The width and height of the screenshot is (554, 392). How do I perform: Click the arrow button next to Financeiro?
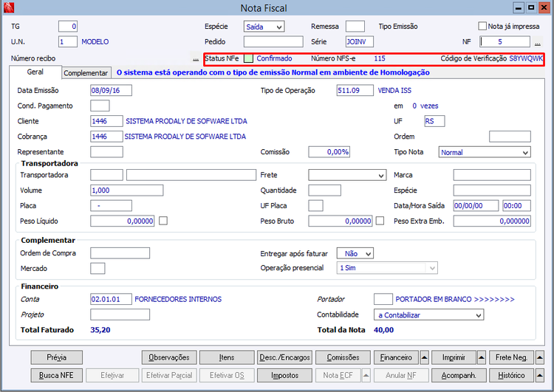point(425,357)
